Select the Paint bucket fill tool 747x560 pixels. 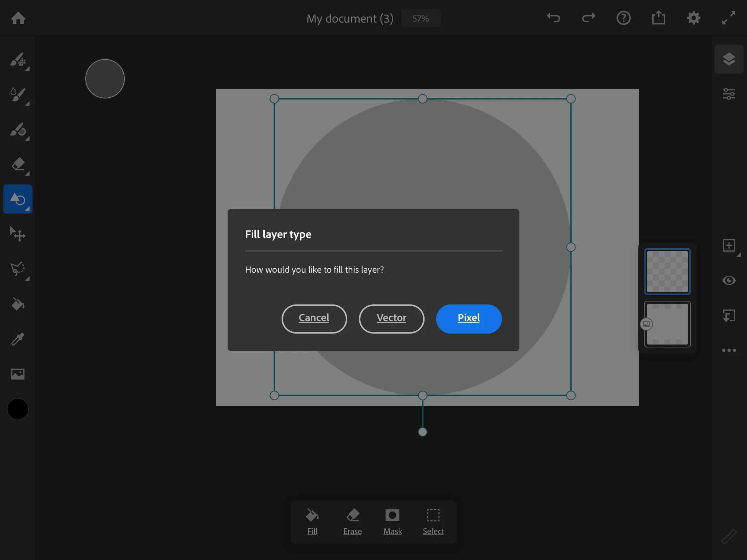(x=18, y=304)
